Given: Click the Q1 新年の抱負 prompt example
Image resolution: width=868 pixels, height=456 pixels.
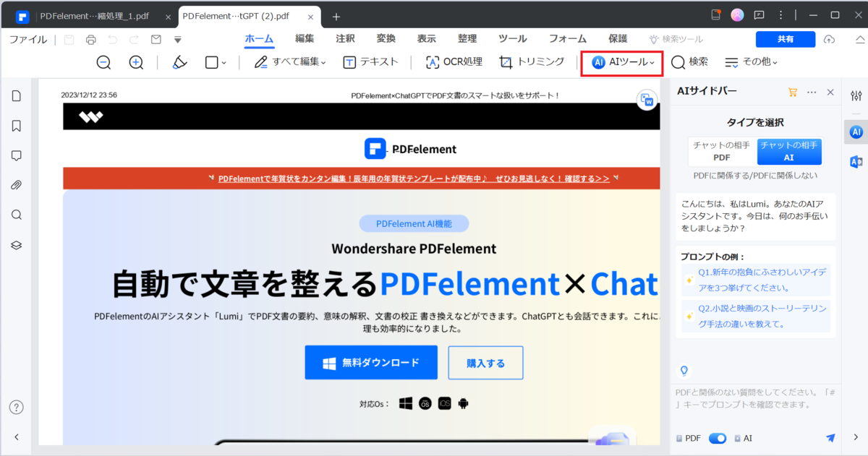Looking at the screenshot, I should coord(757,280).
